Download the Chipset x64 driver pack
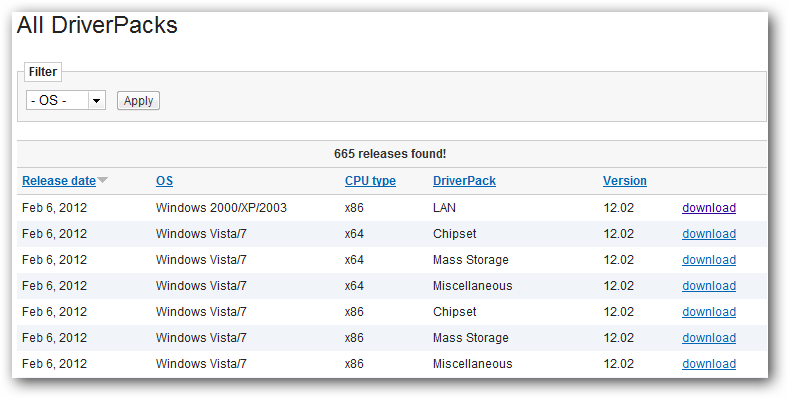Screen dimensions: 788x398 point(709,234)
